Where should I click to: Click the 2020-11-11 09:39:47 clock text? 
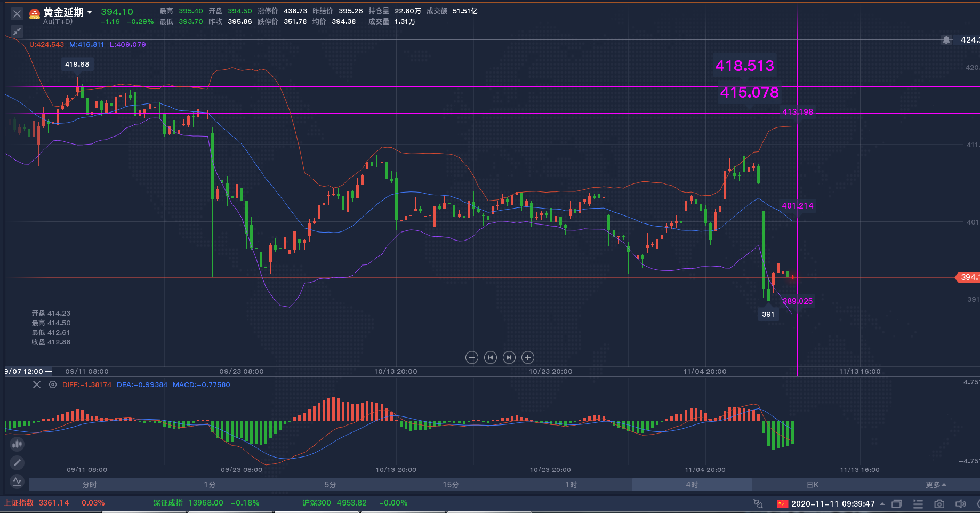pyautogui.click(x=833, y=503)
